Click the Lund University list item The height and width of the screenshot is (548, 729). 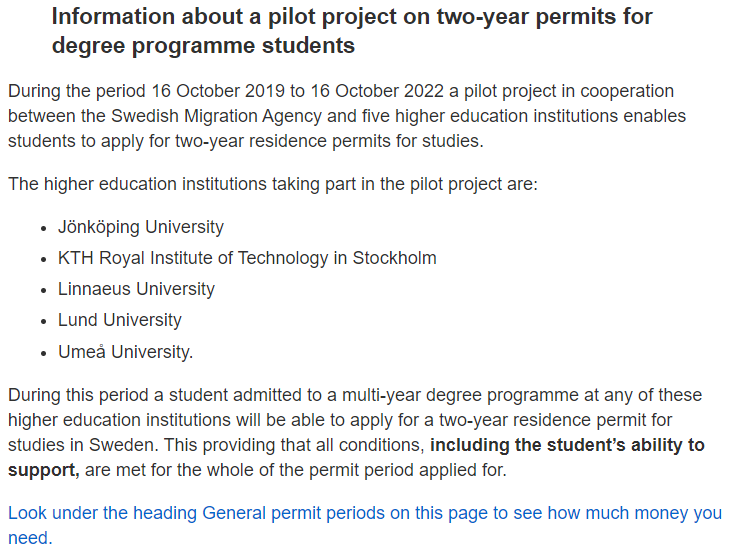pos(120,320)
